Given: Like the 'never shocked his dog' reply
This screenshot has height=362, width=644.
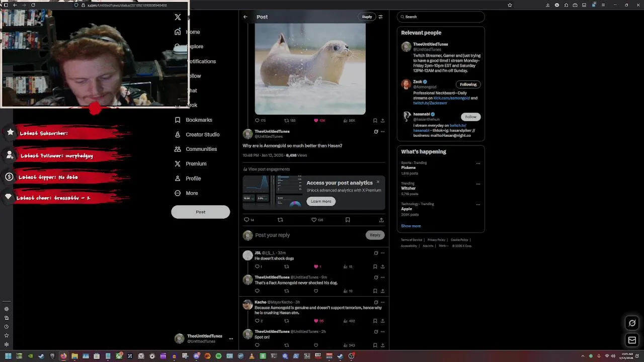Looking at the screenshot, I should coord(316,291).
